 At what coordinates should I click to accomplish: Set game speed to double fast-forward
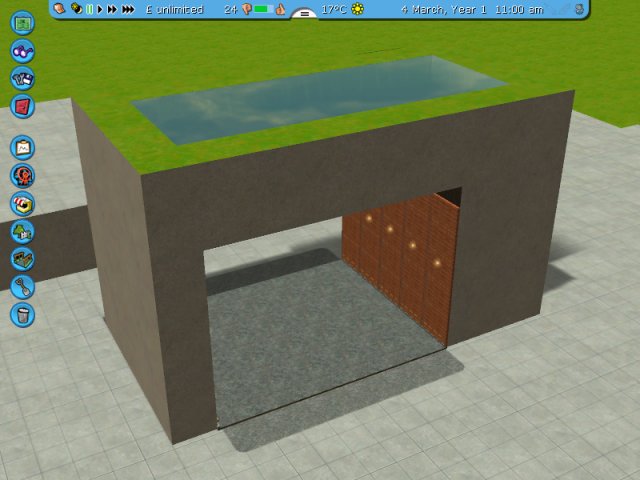tap(112, 9)
